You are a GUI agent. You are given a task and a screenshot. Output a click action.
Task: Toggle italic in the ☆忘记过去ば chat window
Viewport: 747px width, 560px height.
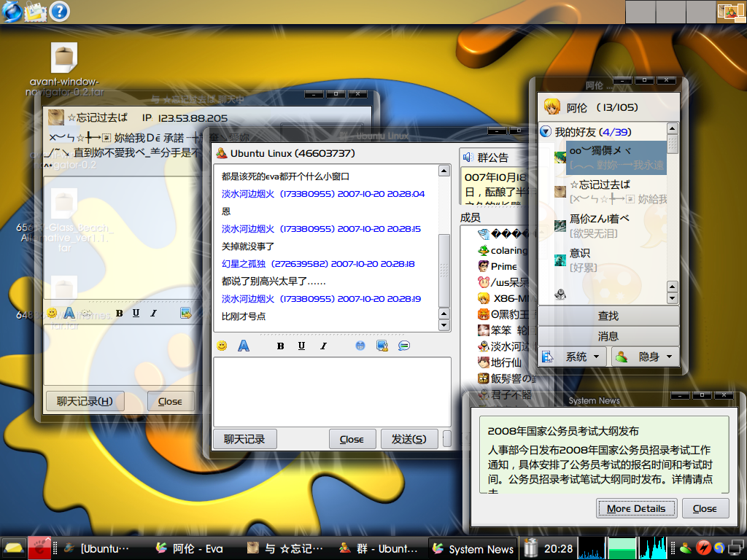point(153,313)
